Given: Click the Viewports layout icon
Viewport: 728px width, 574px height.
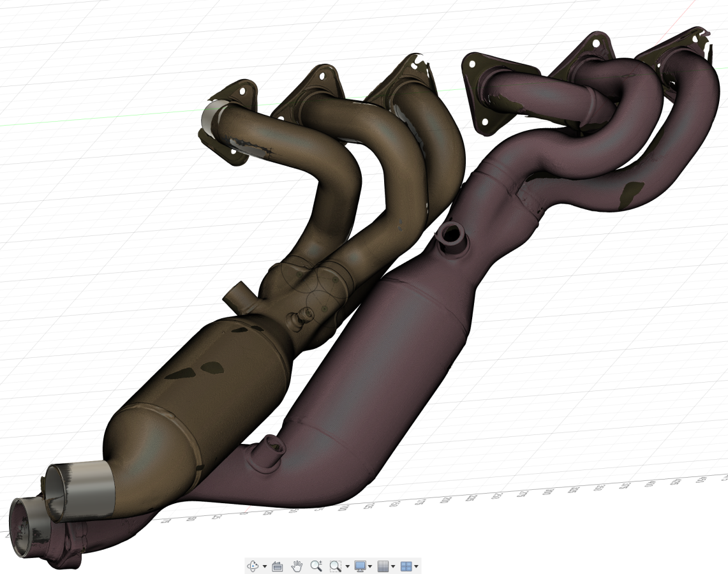Looking at the screenshot, I should pyautogui.click(x=406, y=566).
